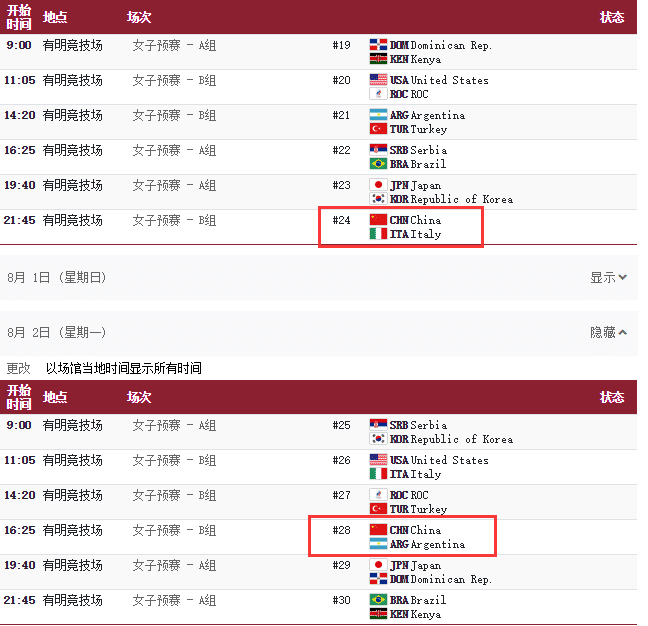Click the 8月 1日 (星期日) date header
648x626 pixels.
coord(57,278)
